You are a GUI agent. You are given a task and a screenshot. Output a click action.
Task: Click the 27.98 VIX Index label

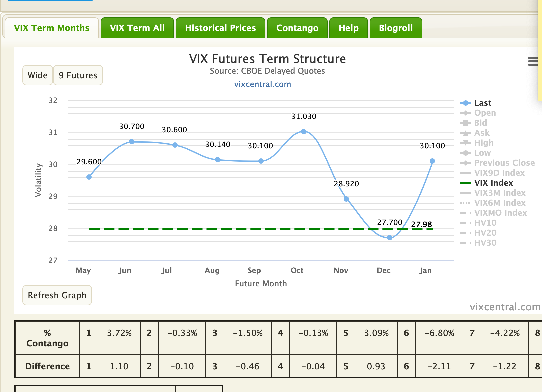coord(422,224)
